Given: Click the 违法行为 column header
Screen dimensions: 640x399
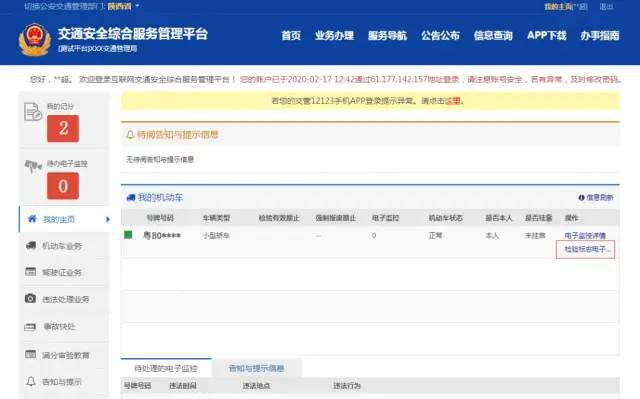Looking at the screenshot, I should click(347, 386).
